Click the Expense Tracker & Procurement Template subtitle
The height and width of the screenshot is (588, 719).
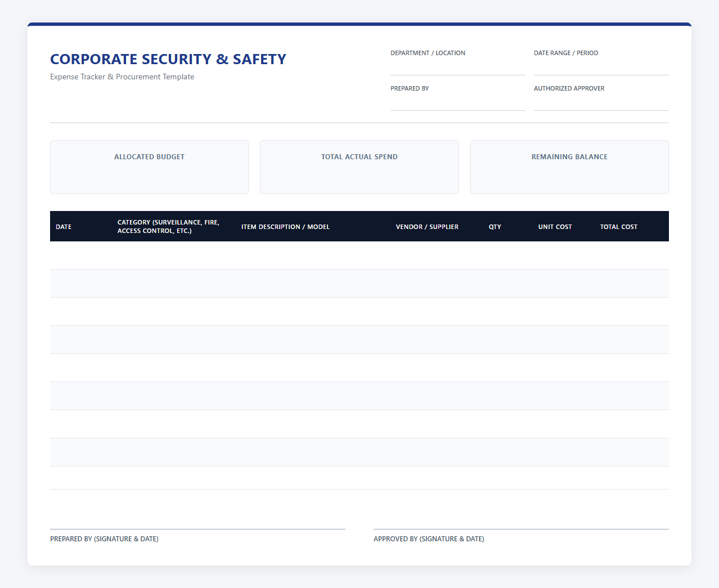click(x=122, y=77)
